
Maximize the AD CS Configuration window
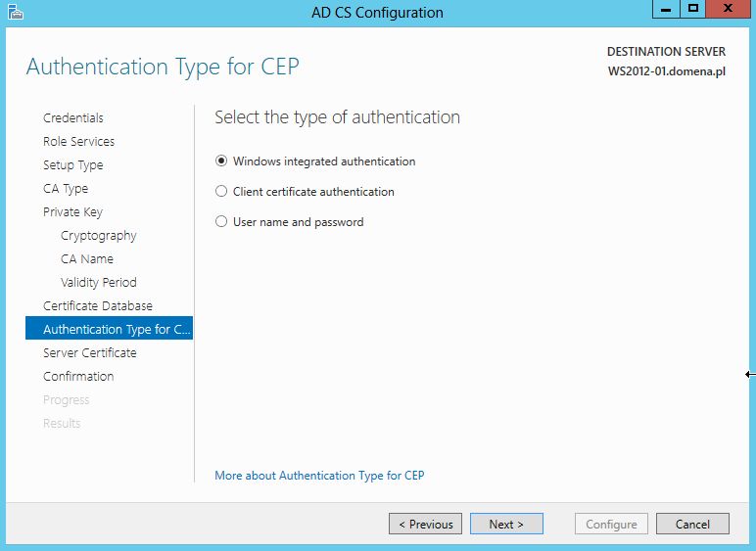pyautogui.click(x=693, y=9)
